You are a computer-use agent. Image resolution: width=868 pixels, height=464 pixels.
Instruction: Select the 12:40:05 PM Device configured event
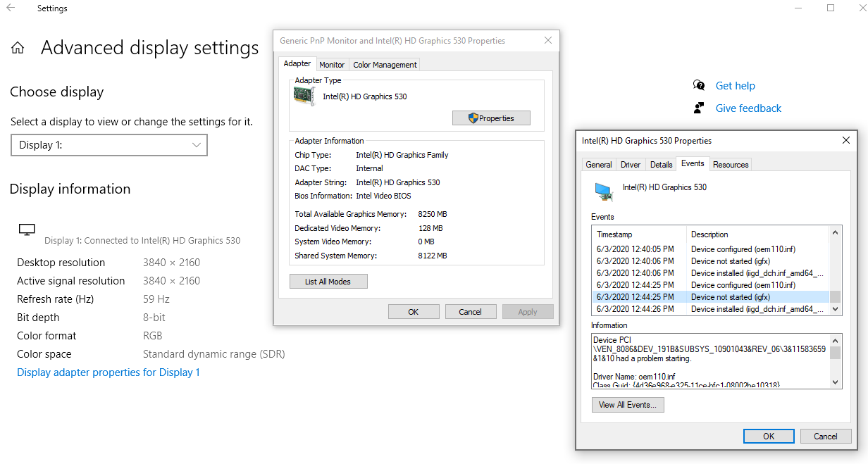711,249
